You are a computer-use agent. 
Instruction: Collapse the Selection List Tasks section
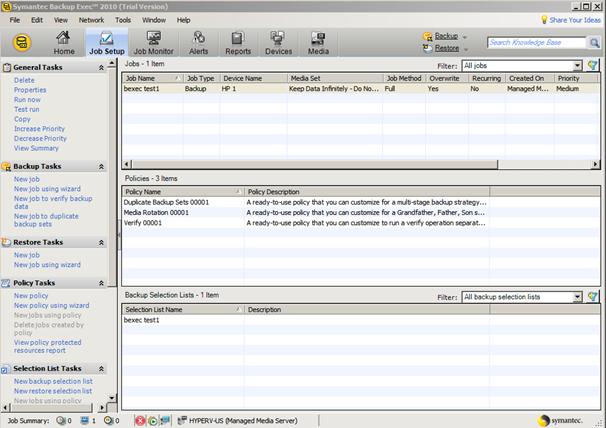tap(101, 369)
